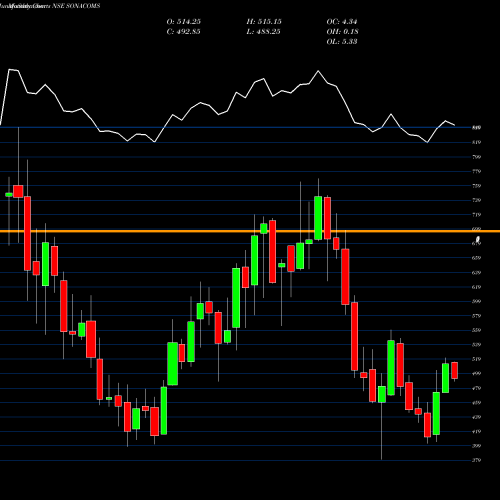This screenshot has height=500, width=500.
Task: Select the low value L: 488.25
Action: click(263, 32)
